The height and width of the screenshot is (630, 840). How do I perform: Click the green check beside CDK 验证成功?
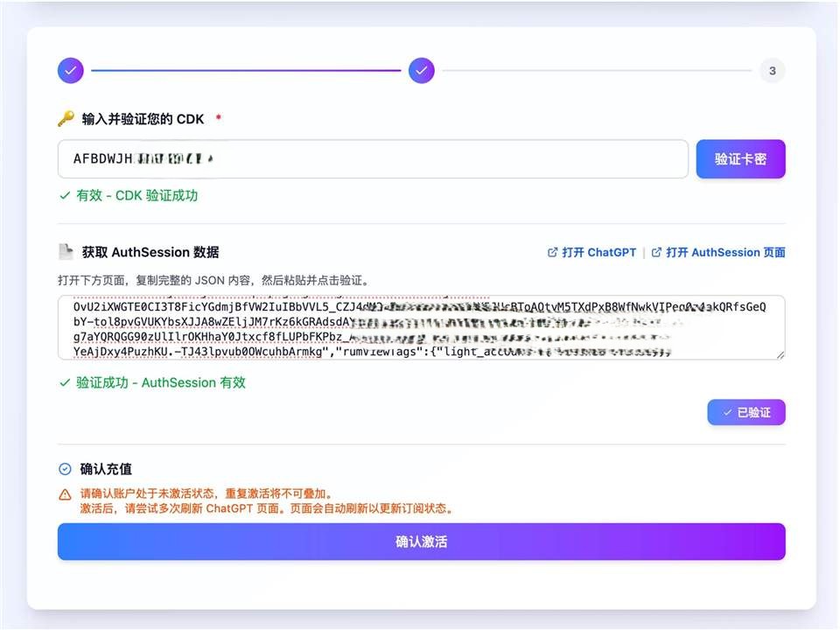point(65,196)
